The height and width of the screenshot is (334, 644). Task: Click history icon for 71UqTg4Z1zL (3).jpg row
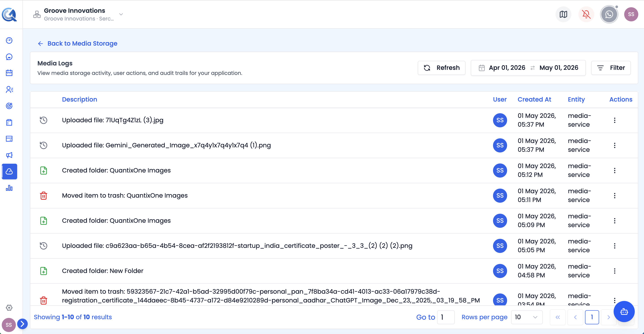coord(44,120)
